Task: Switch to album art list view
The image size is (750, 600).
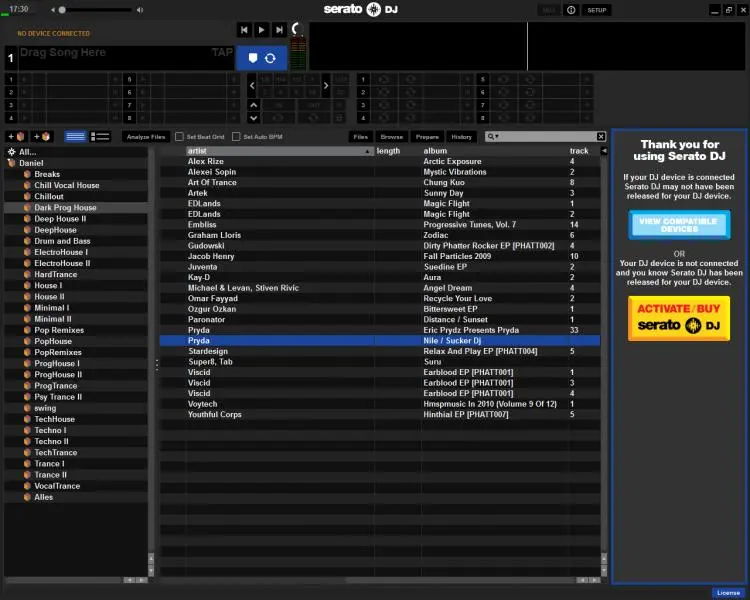Action: tap(100, 136)
